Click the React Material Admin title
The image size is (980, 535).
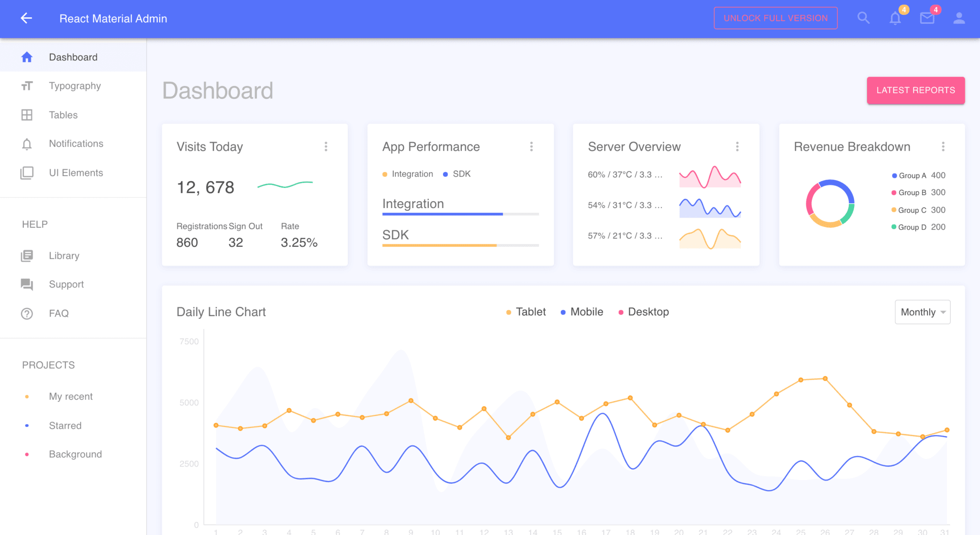[113, 19]
